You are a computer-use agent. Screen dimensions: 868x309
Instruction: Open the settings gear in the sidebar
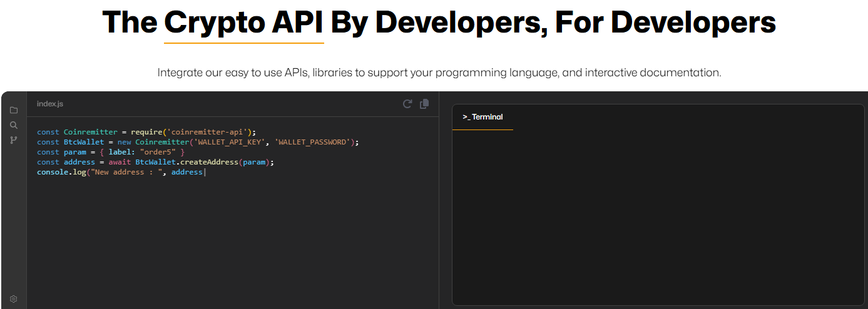click(x=14, y=299)
